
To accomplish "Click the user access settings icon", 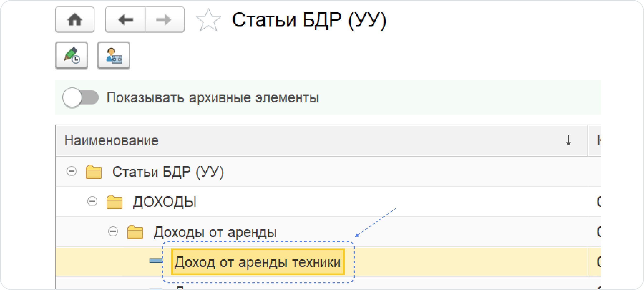I will 114,55.
